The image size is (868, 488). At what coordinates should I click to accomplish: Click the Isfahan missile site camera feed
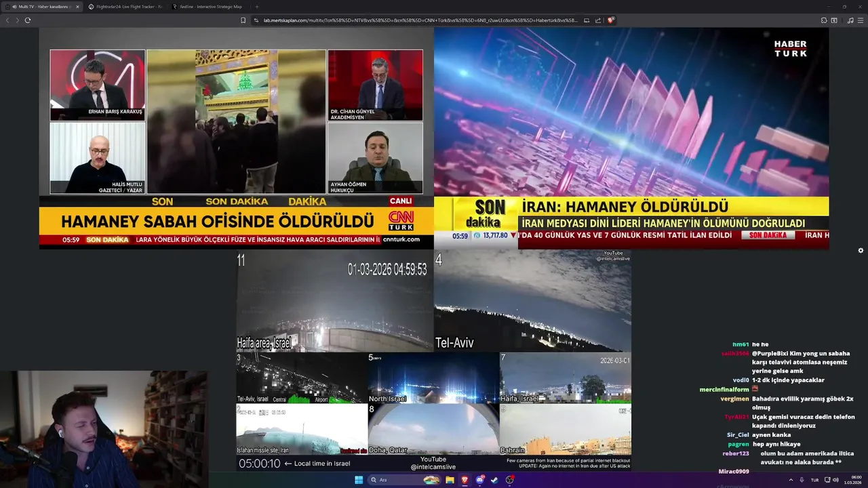pyautogui.click(x=302, y=429)
